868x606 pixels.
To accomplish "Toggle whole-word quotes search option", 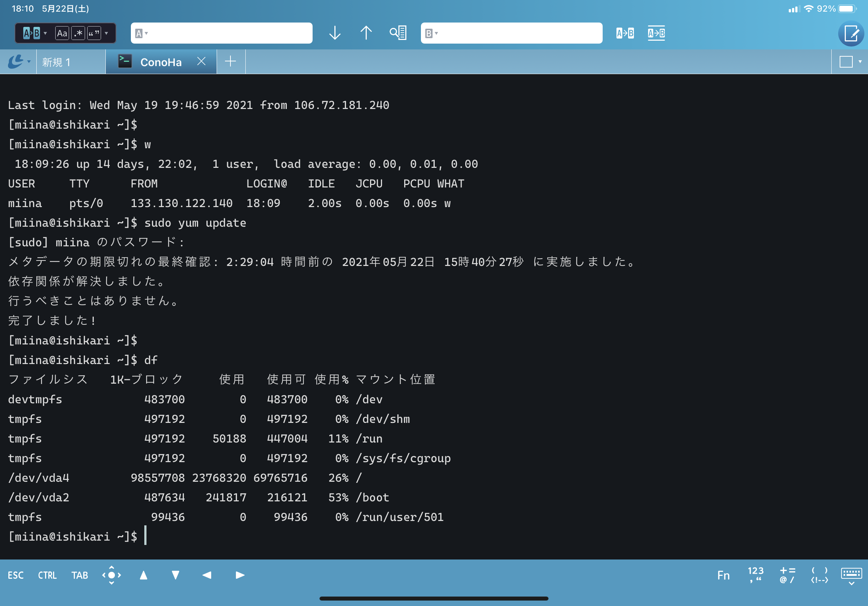I will click(x=94, y=33).
